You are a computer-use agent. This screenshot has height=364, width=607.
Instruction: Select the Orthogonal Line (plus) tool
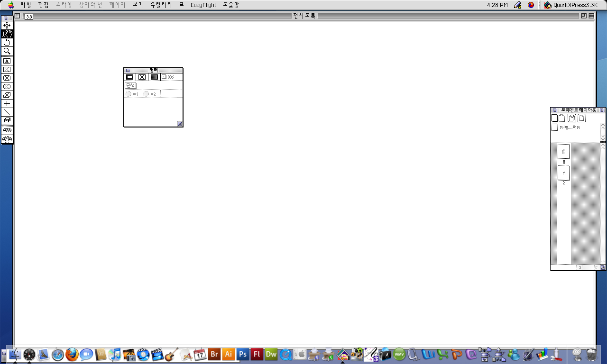click(x=7, y=103)
